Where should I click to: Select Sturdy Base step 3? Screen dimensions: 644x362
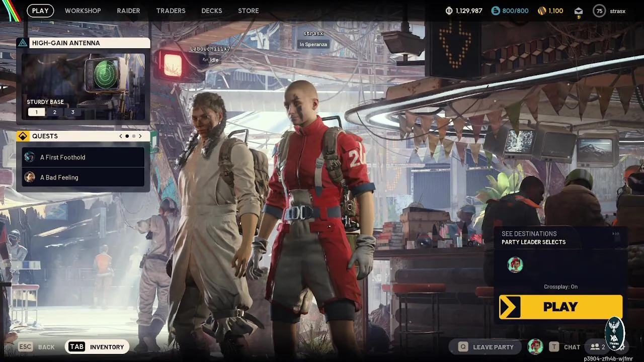[72, 112]
